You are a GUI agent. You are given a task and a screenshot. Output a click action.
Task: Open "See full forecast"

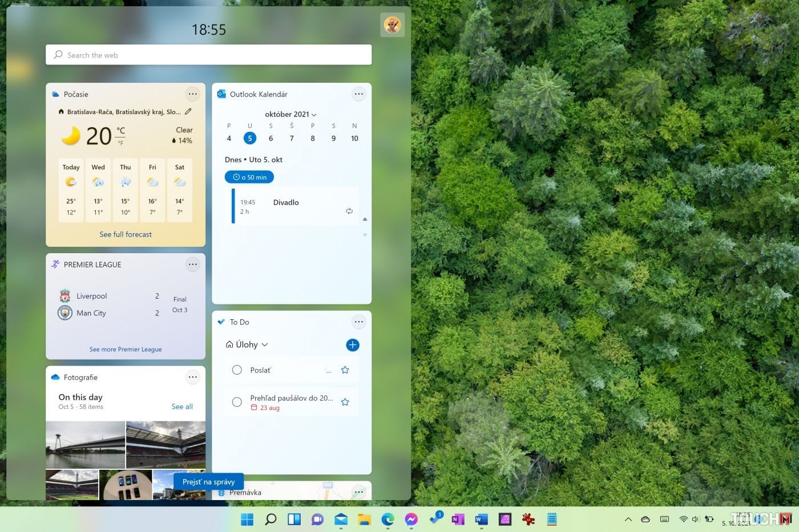(125, 234)
